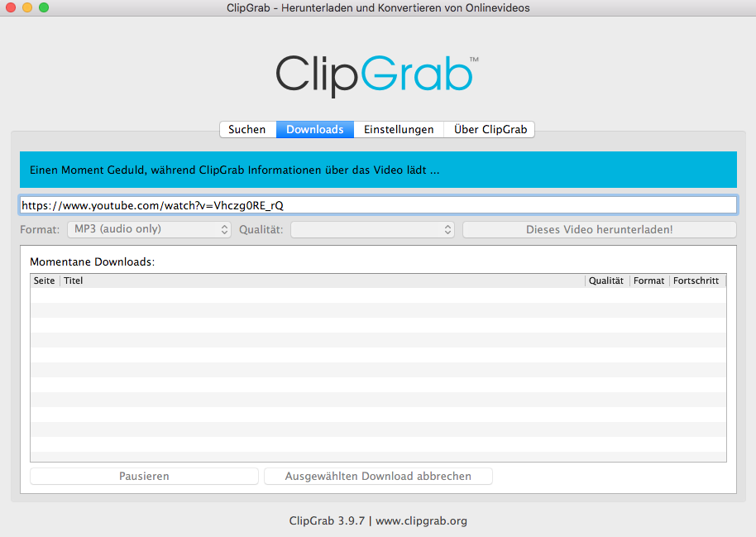Click the Format column header

[x=649, y=280]
